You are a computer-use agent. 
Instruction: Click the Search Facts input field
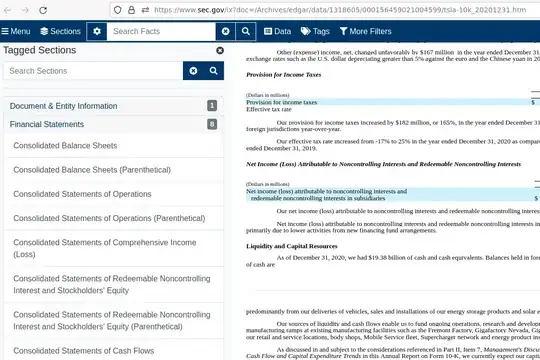pyautogui.click(x=161, y=31)
